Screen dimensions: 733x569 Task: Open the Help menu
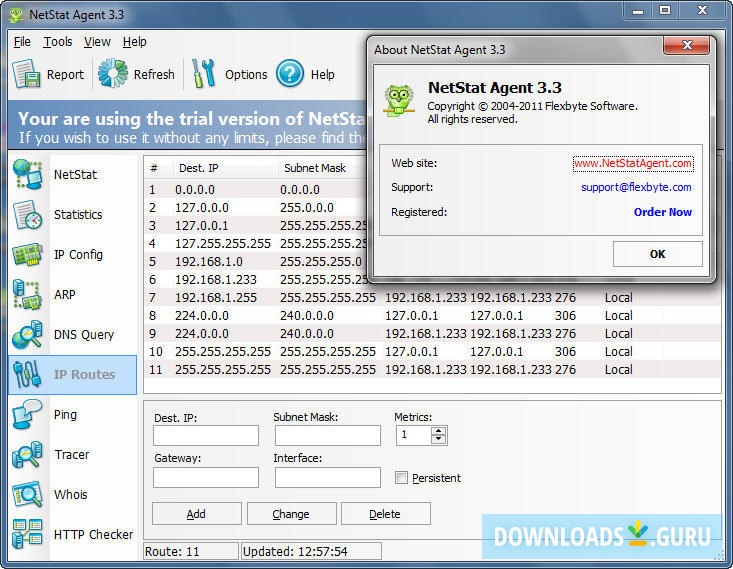coord(135,42)
